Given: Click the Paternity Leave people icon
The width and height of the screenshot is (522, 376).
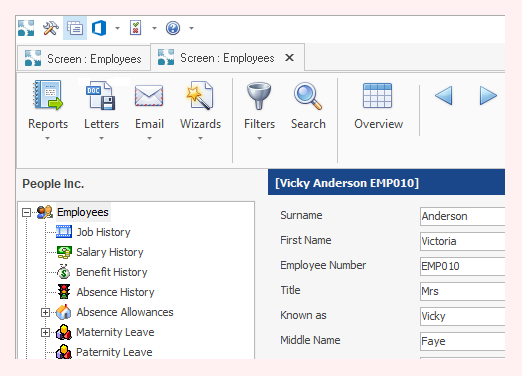Looking at the screenshot, I should [x=64, y=352].
